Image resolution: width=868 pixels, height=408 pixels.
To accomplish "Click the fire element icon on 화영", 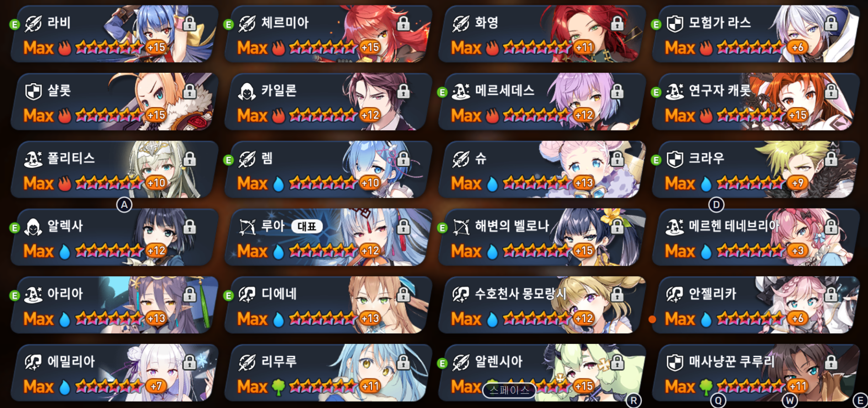I will click(x=492, y=48).
